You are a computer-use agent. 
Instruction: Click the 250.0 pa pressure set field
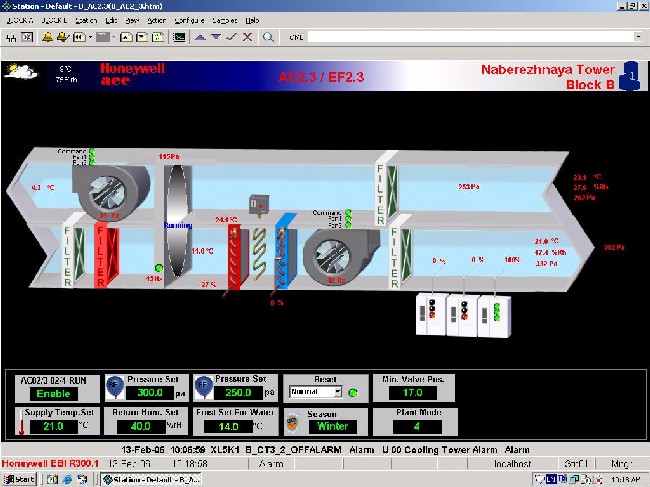coord(238,393)
